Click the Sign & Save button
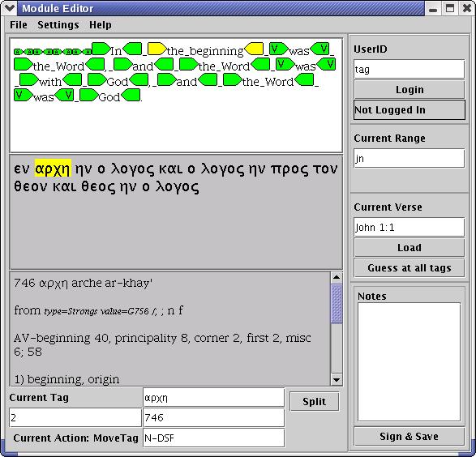Image resolution: width=476 pixels, height=457 pixels. point(410,437)
